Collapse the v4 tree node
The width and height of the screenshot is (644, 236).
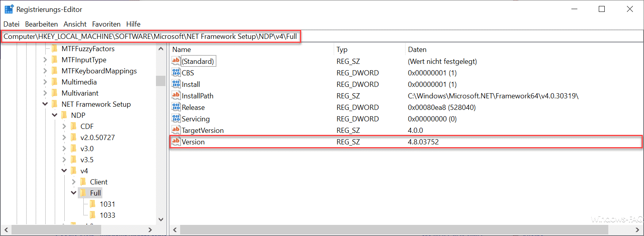(64, 171)
